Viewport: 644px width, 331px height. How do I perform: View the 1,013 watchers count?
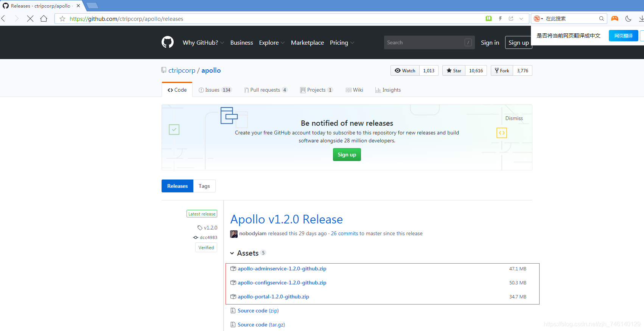[429, 70]
